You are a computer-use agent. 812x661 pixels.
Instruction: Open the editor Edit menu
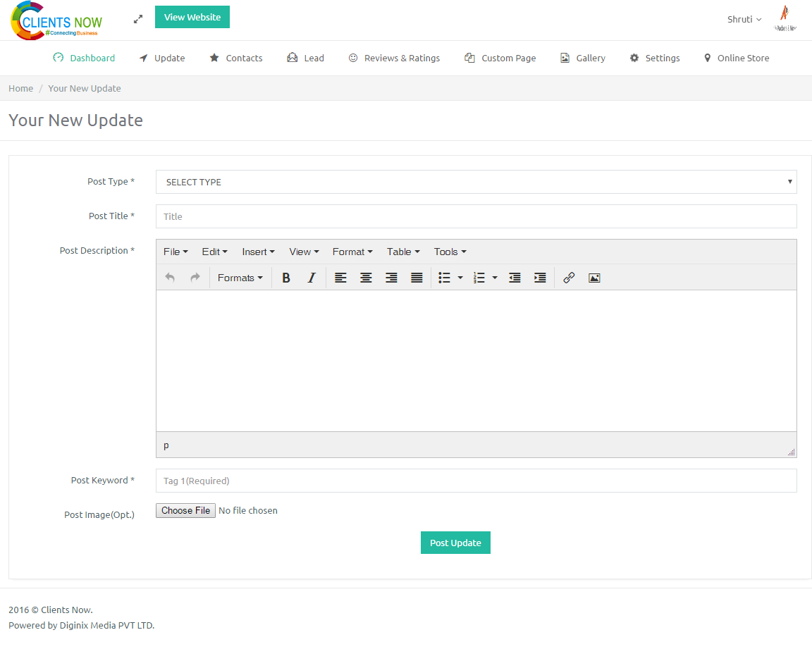(214, 252)
